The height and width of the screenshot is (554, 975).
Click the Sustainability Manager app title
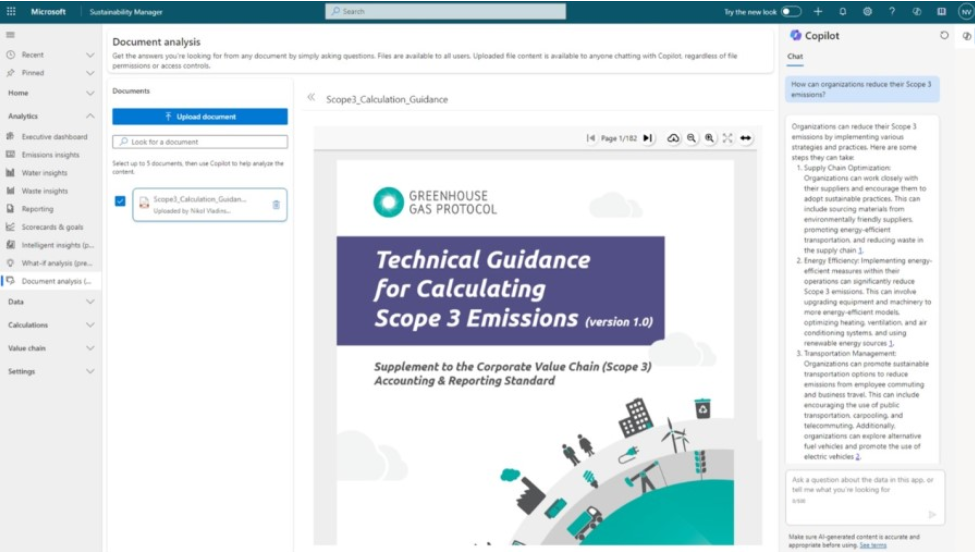tap(126, 12)
